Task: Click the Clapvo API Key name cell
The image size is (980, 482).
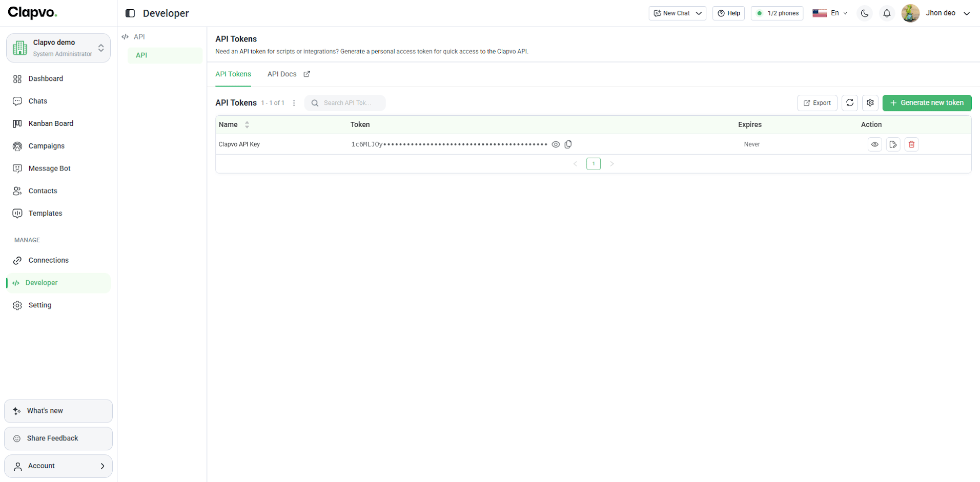Action: (x=239, y=144)
